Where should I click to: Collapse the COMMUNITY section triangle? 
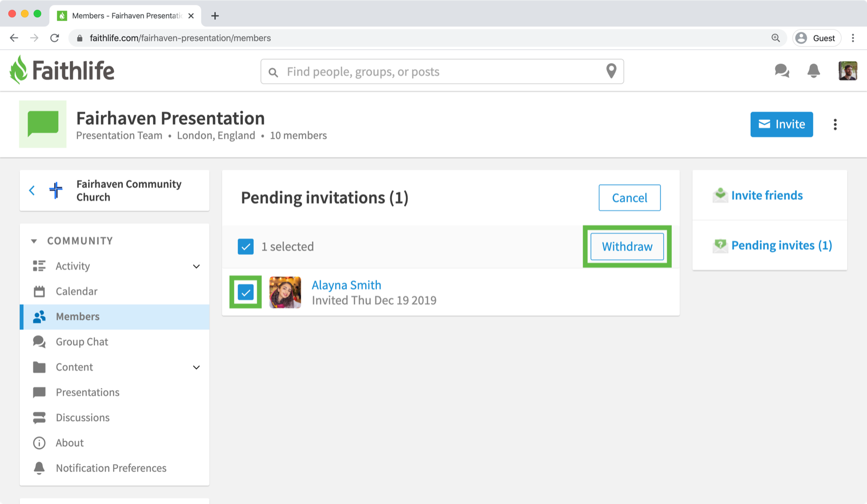[34, 241]
